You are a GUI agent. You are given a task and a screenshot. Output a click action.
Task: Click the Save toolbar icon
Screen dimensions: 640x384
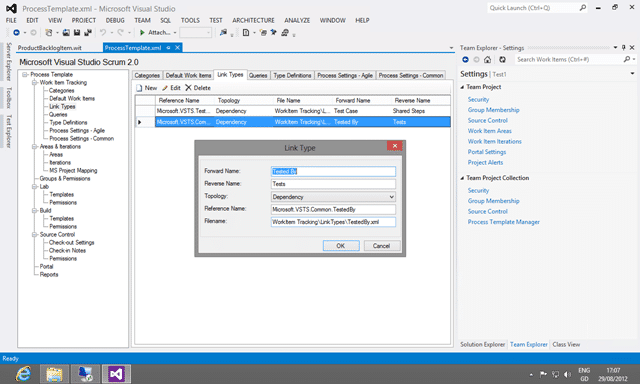click(x=77, y=33)
